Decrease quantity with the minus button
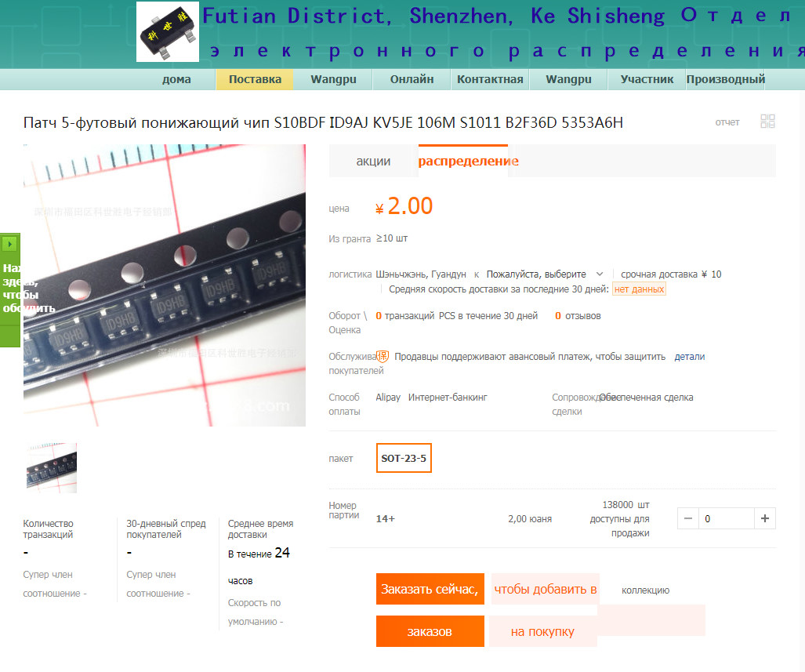Image resolution: width=805 pixels, height=672 pixels. [688, 518]
